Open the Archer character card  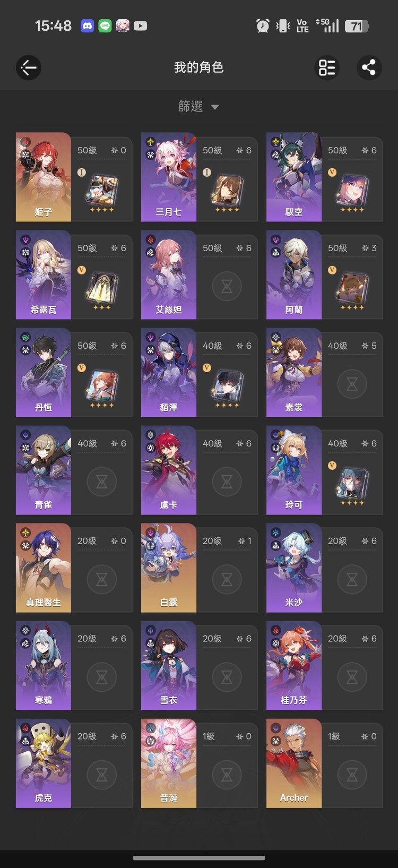click(325, 763)
